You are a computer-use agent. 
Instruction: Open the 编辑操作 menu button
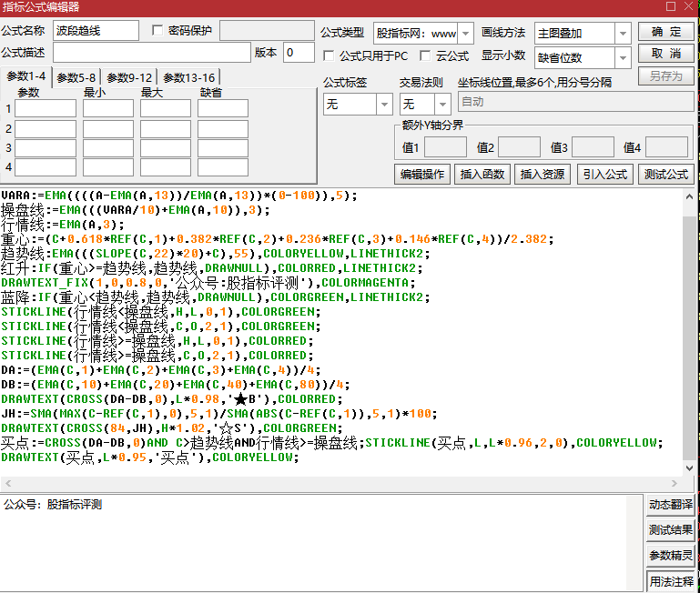[x=422, y=174]
